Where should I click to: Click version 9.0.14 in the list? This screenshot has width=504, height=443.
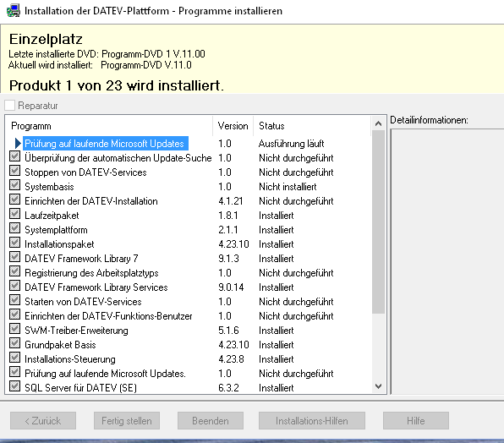pyautogui.click(x=231, y=287)
